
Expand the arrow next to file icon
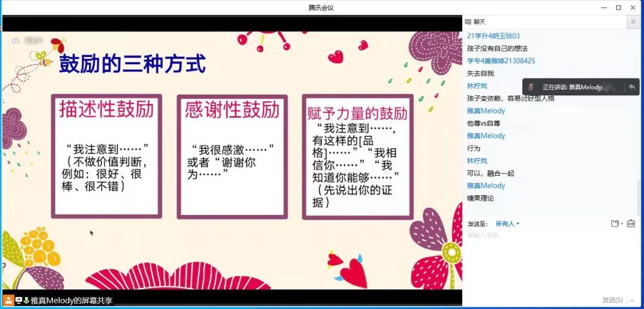tap(622, 223)
